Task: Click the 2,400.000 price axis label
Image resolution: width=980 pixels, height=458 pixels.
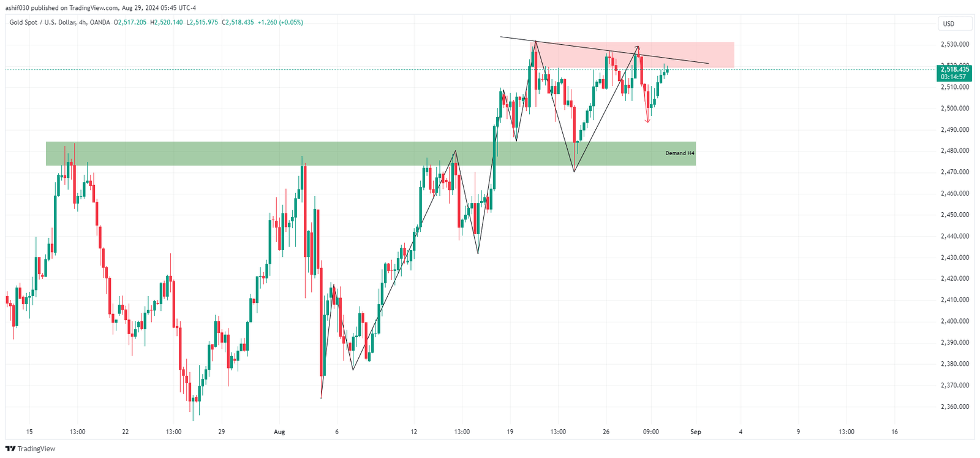Action: click(x=954, y=321)
